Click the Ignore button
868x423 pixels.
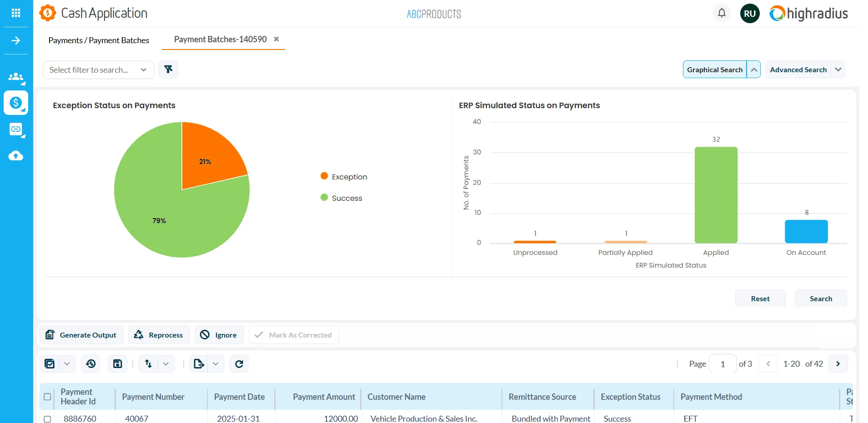(x=219, y=335)
